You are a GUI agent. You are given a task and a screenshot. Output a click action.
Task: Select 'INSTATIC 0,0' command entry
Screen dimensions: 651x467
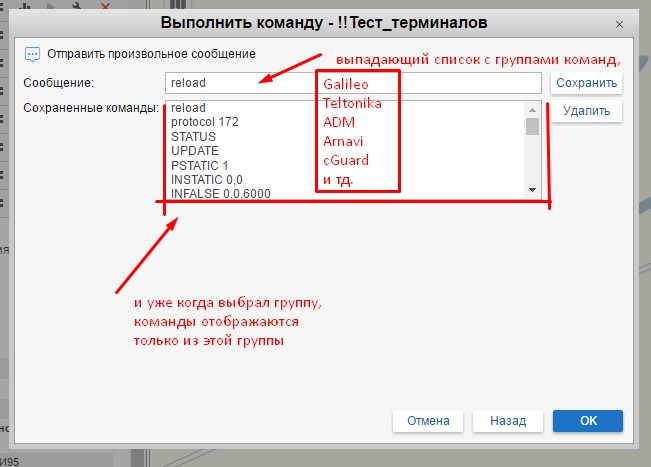pos(206,179)
